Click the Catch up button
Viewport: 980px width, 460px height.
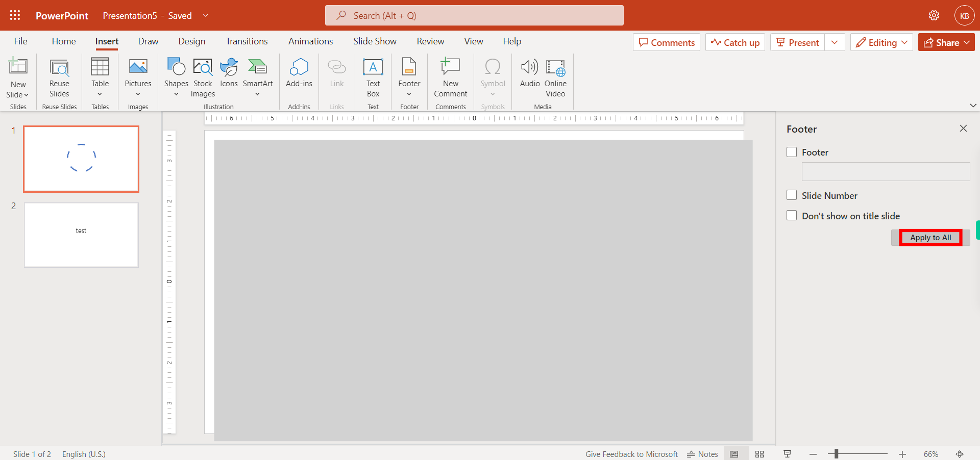pos(735,42)
